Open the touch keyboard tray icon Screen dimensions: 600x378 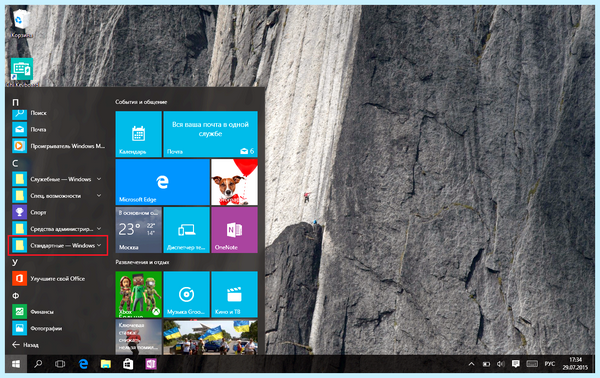click(532, 364)
